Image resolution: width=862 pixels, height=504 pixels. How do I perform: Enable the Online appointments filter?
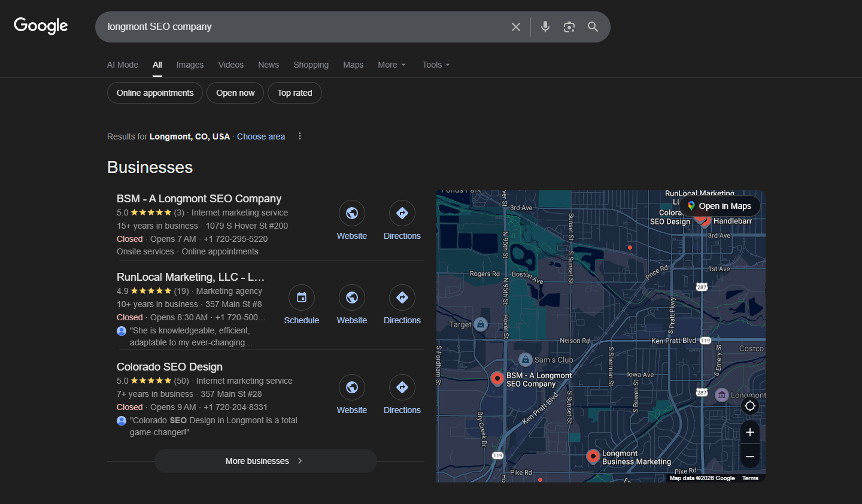(154, 93)
